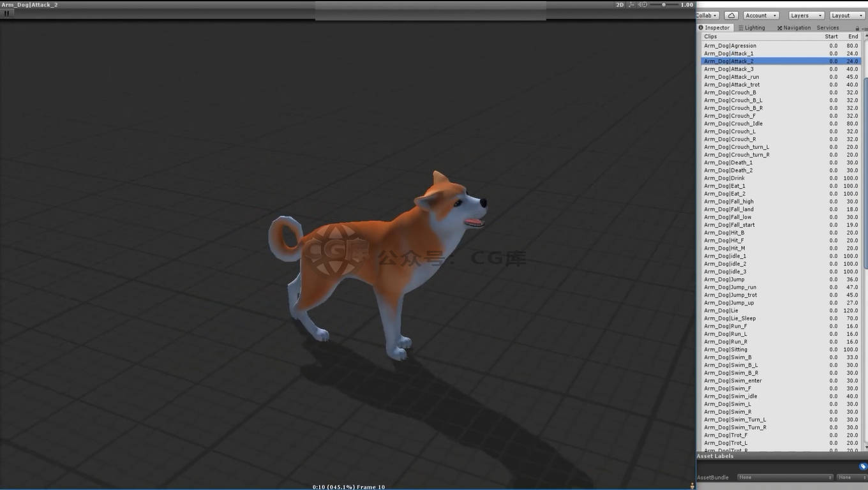This screenshot has height=490, width=868.
Task: Switch to the Navigation tab
Action: coord(794,27)
